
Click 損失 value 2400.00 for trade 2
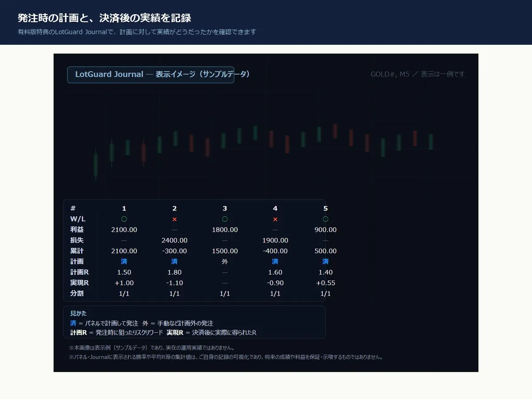click(175, 240)
